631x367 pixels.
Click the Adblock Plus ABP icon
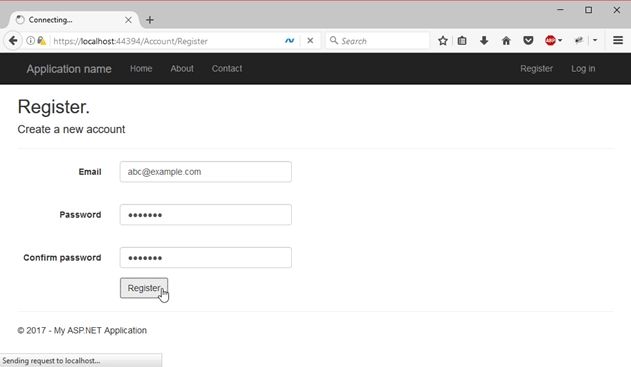pyautogui.click(x=550, y=41)
